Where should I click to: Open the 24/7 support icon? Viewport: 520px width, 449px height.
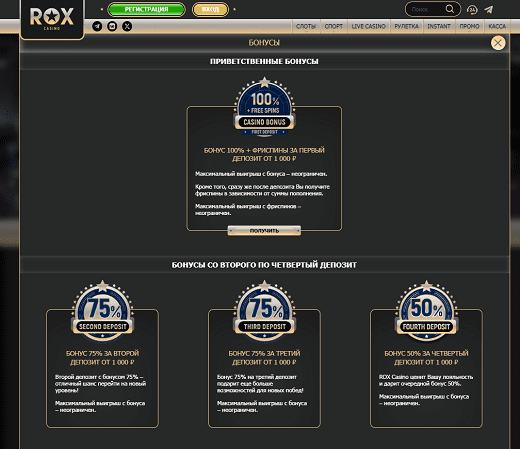point(472,9)
